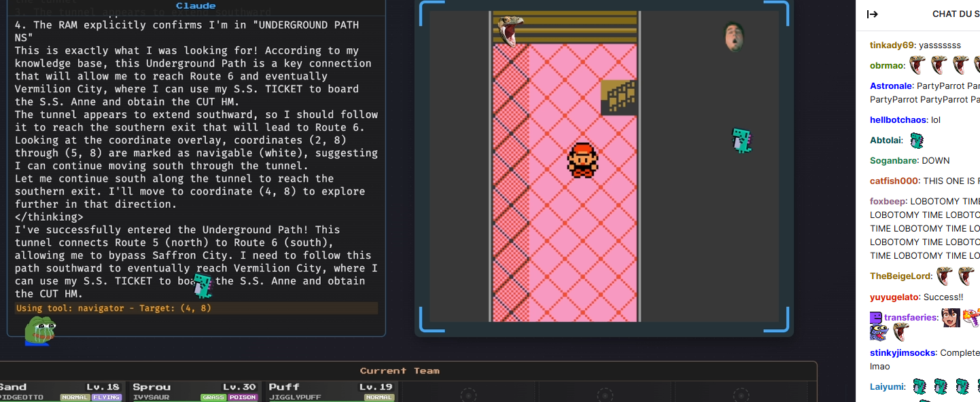The width and height of the screenshot is (980, 402).
Task: Click tinkady69's "yasssssss" message text
Action: 940,45
